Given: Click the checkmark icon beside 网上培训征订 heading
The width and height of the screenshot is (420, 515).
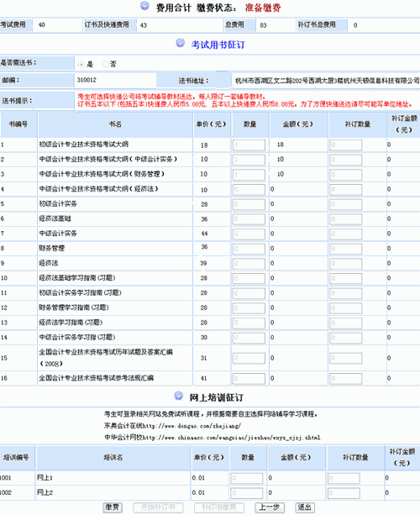Looking at the screenshot, I should (179, 396).
